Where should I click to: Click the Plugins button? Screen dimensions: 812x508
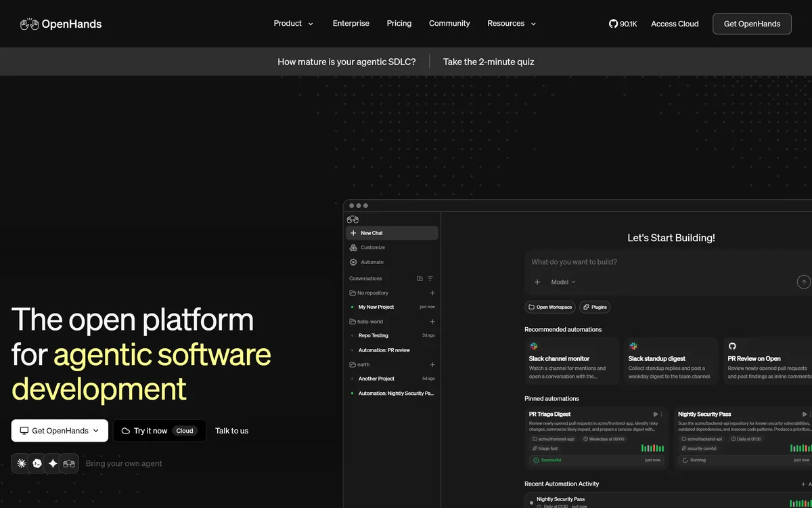tap(595, 307)
